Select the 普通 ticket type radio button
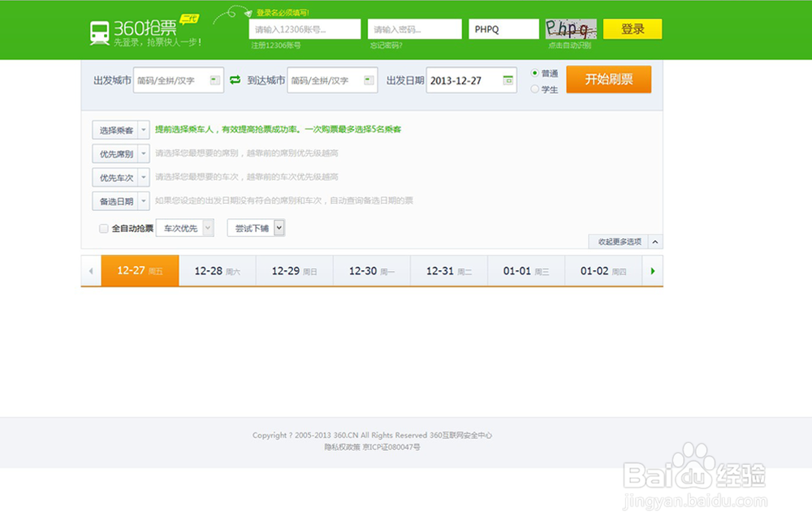Screen dimensions: 812x529 point(536,74)
